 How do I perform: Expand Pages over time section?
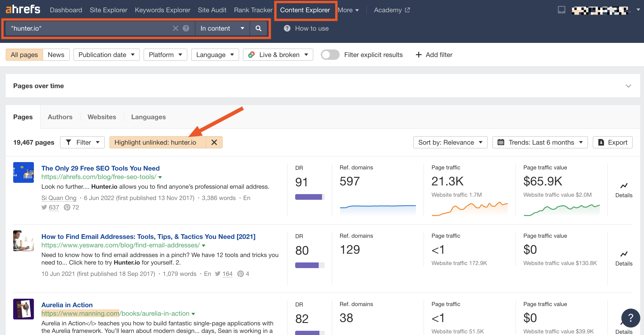coord(628,86)
